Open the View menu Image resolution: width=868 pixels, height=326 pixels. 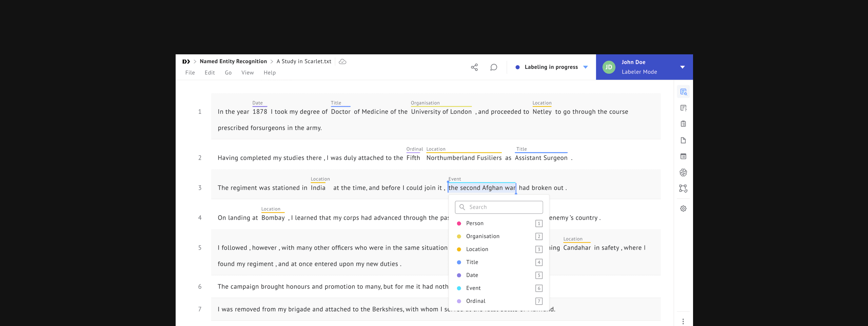tap(248, 73)
